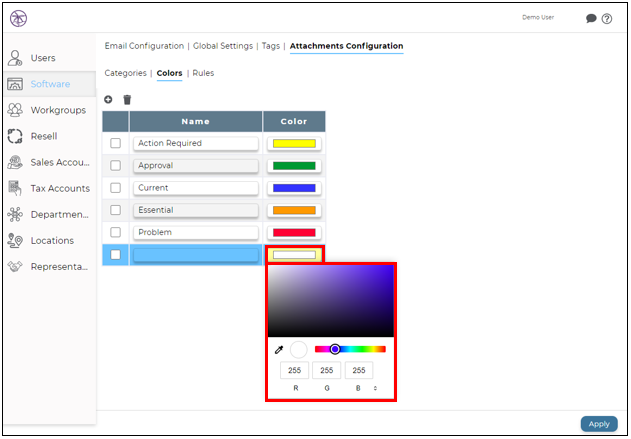This screenshot has height=439, width=631.
Task: Click the Tax Accounts sidebar icon
Action: [15, 188]
